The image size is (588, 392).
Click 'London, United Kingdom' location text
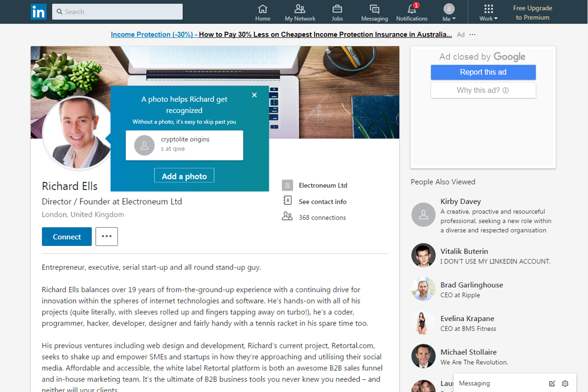click(83, 214)
